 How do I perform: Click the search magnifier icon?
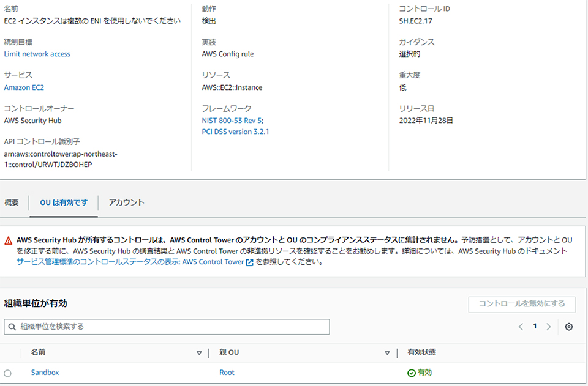12,327
